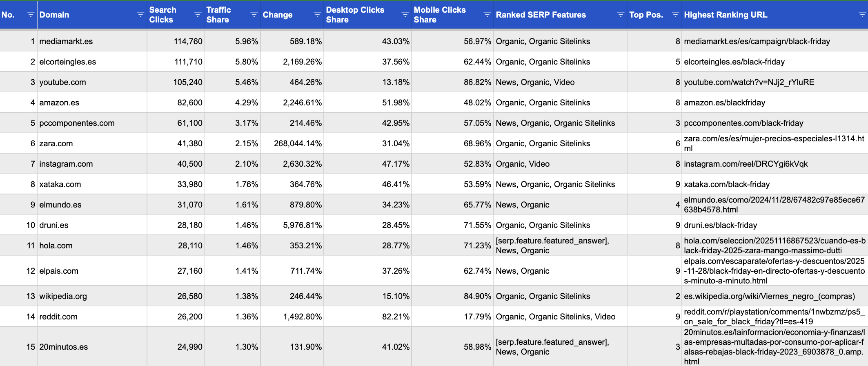Select the Ranked SERP Features header label

click(541, 15)
